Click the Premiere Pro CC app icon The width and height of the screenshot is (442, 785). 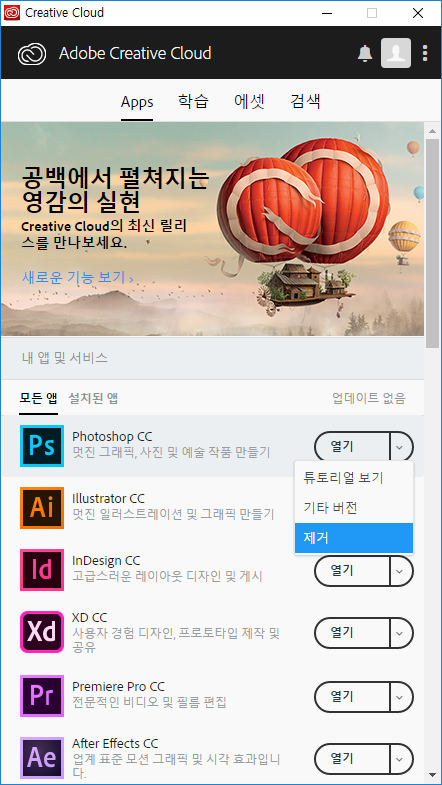coord(42,696)
